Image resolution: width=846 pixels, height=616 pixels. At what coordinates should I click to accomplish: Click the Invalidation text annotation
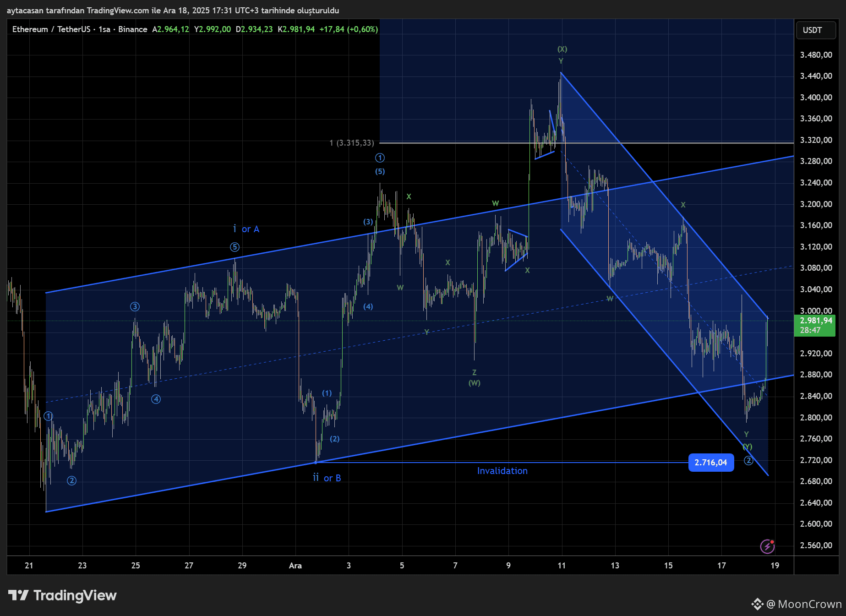502,471
